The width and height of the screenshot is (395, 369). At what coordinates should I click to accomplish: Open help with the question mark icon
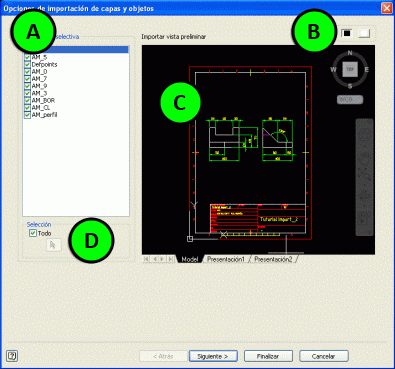point(12,356)
